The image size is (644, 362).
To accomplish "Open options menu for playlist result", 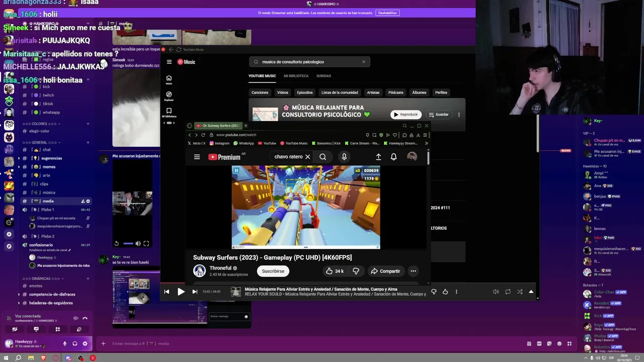I will (459, 115).
